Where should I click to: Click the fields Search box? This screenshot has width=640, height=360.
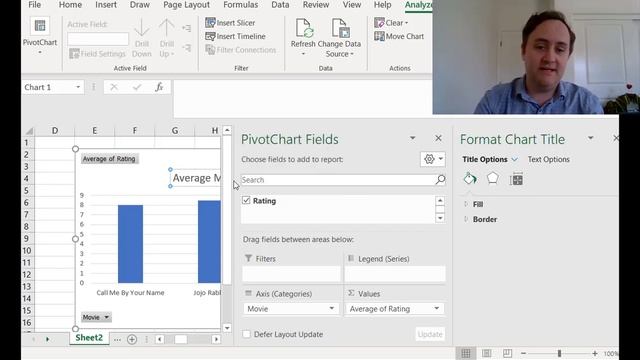(338, 180)
